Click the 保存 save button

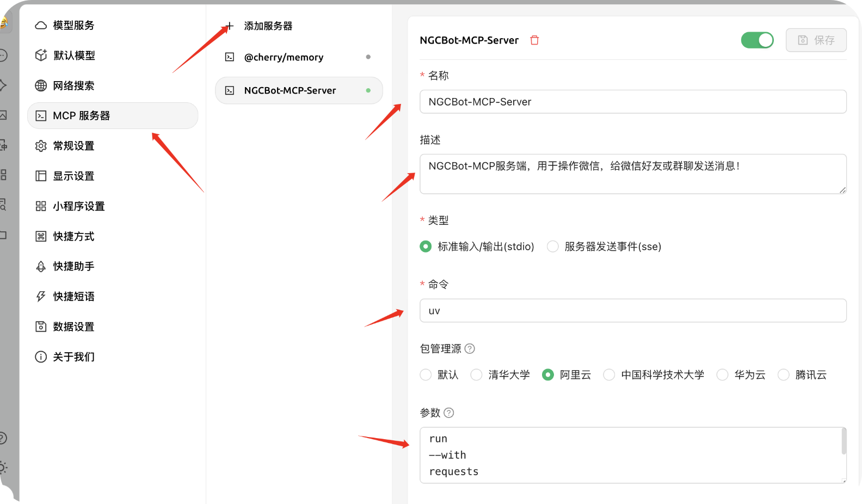(x=816, y=40)
